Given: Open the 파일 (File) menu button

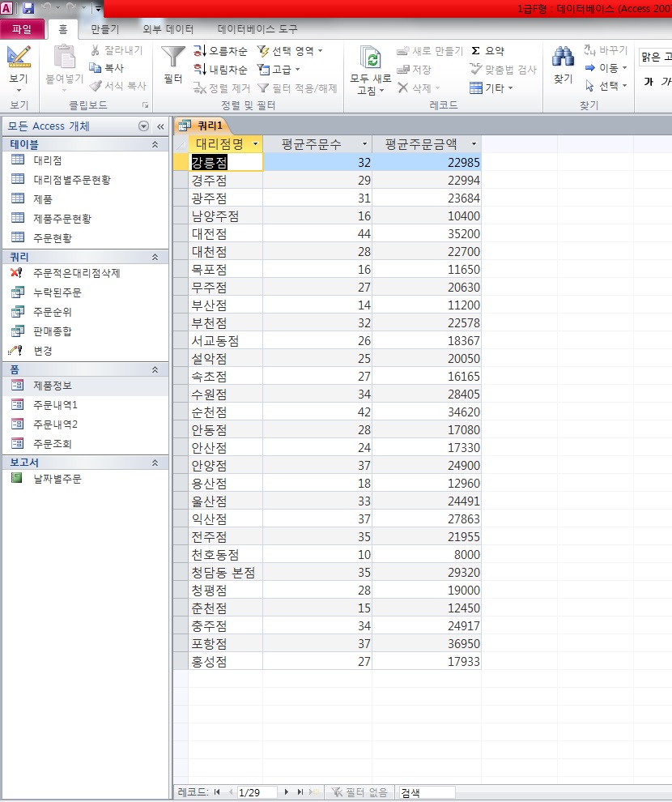Looking at the screenshot, I should click(22, 29).
